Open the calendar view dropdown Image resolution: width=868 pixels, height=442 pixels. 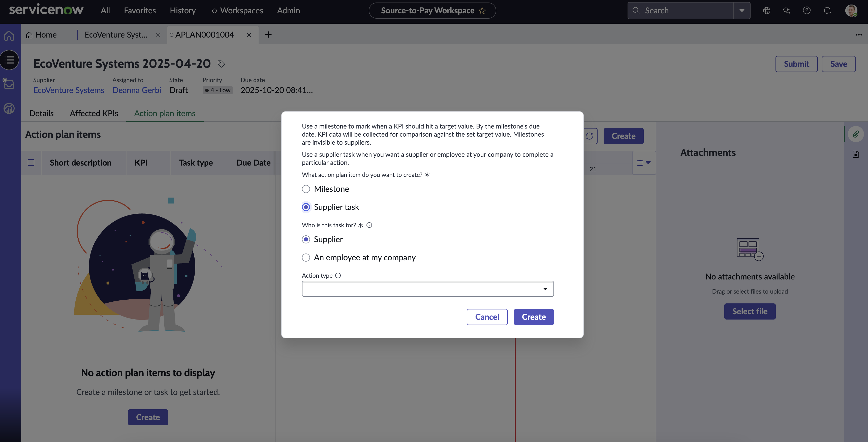tap(644, 163)
